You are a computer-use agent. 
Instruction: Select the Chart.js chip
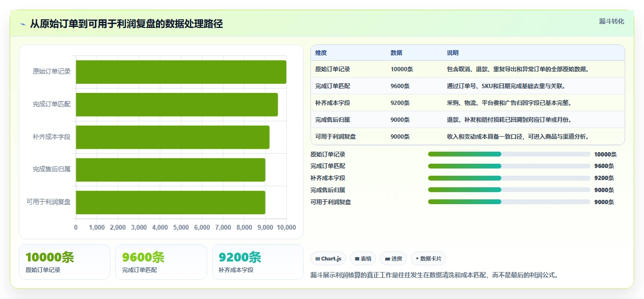tap(328, 259)
